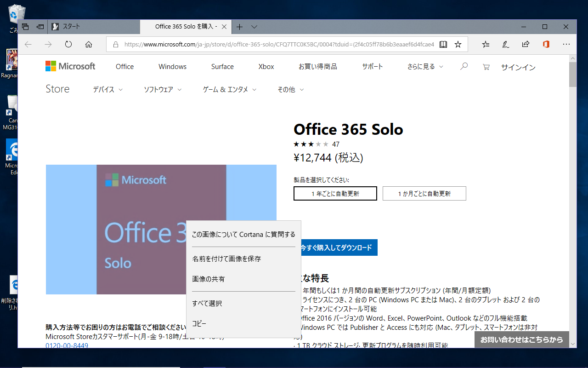The image size is (588, 368).
Task: Click the browser forward arrow
Action: (48, 45)
